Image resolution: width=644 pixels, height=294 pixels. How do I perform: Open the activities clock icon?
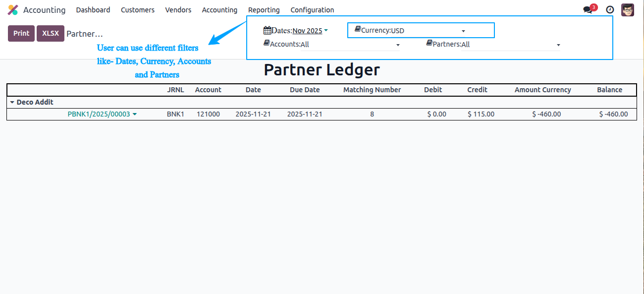click(x=610, y=10)
